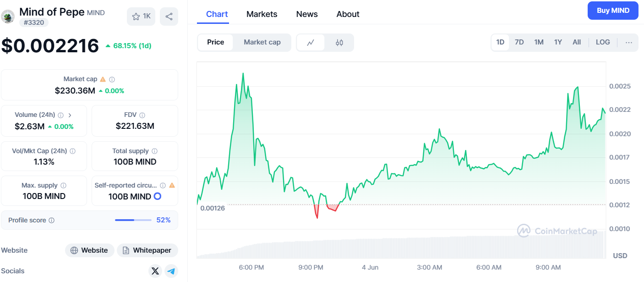
Task: Click the Volume (24h) info icon
Action: tap(61, 115)
